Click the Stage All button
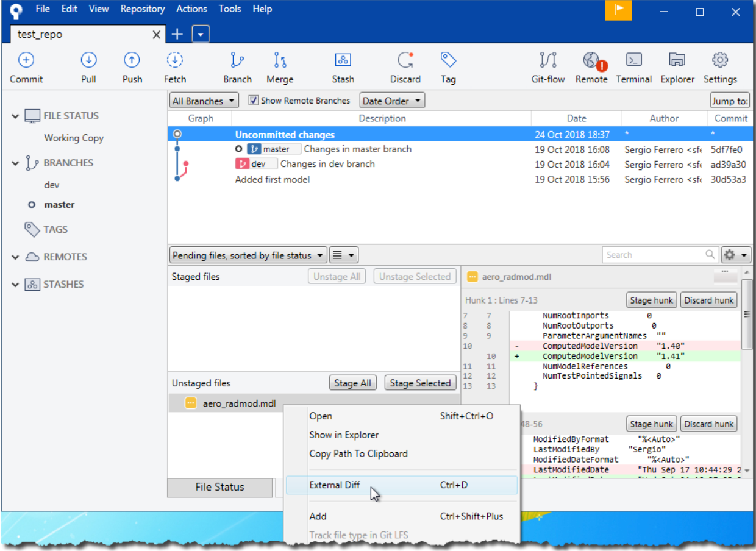Image resolution: width=756 pixels, height=551 pixels. (352, 383)
